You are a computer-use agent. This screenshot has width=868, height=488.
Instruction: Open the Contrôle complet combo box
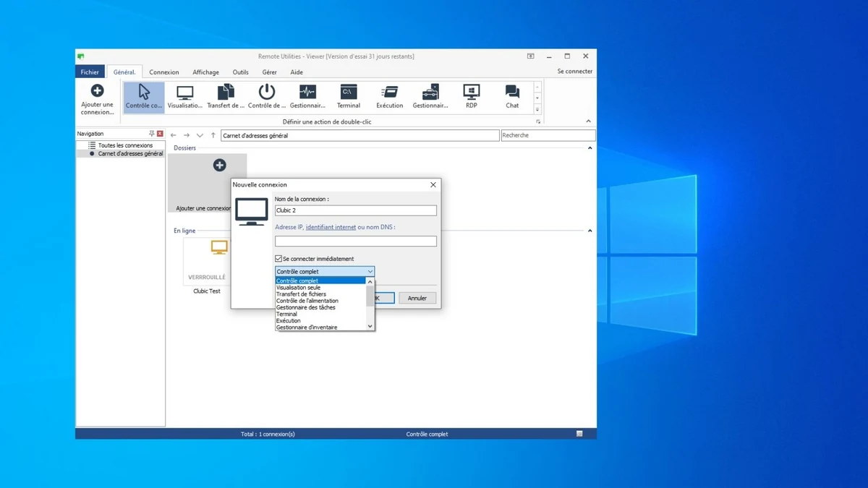click(325, 272)
